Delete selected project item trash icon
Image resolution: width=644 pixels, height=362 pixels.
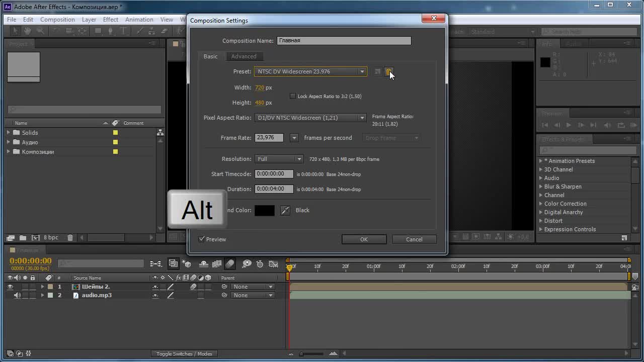pos(70,237)
